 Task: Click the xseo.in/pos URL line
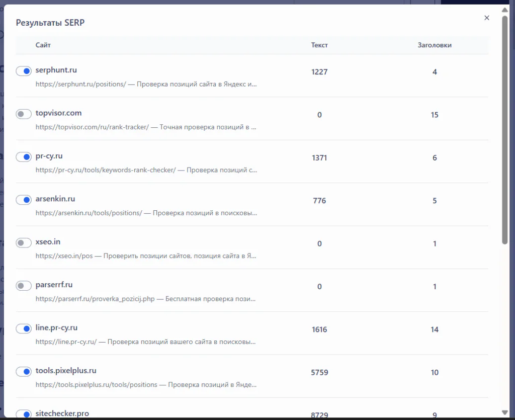146,256
